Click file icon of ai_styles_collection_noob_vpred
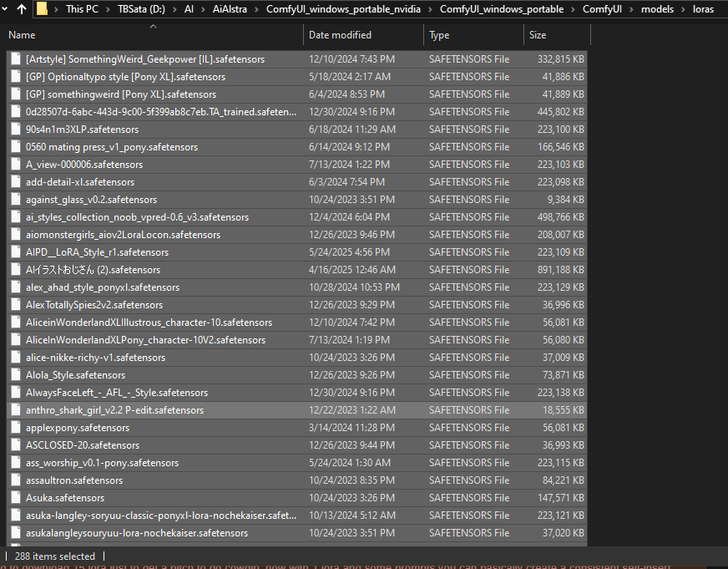This screenshot has width=728, height=569. click(x=16, y=217)
